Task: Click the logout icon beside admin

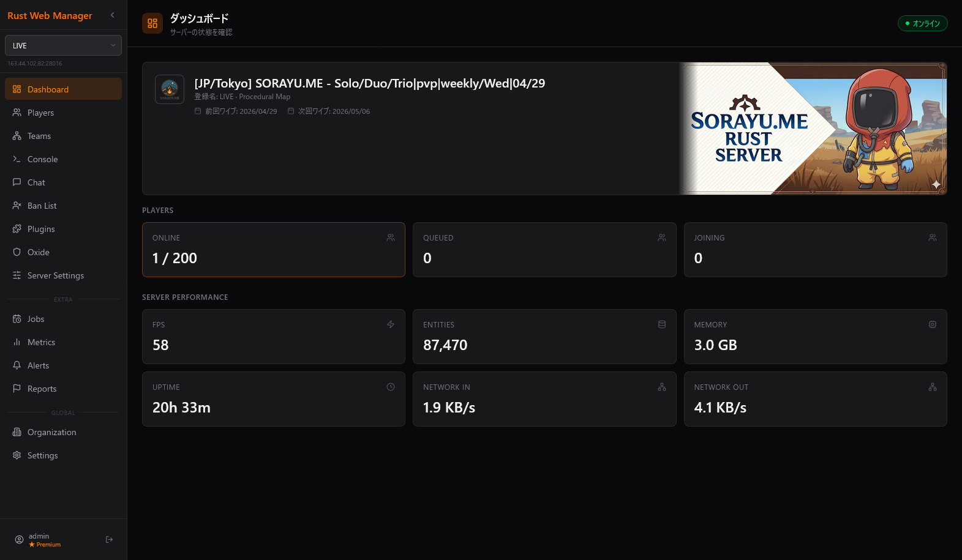Action: tap(109, 539)
